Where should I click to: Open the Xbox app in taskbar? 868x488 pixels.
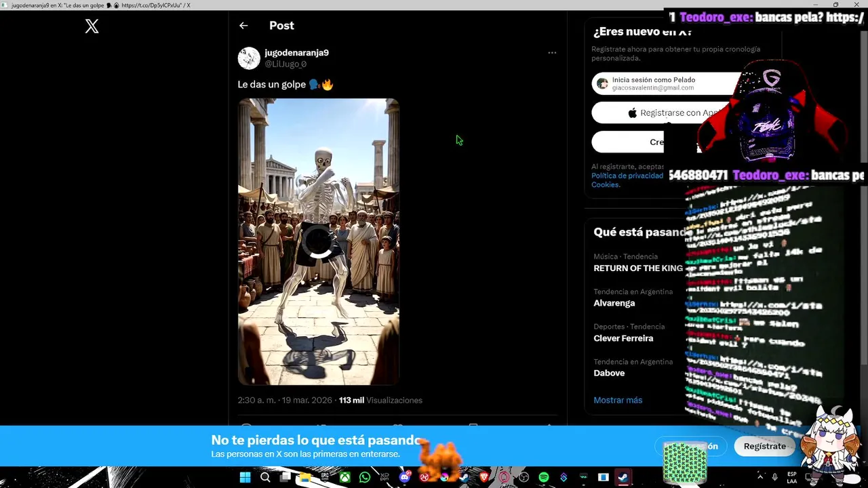click(345, 478)
